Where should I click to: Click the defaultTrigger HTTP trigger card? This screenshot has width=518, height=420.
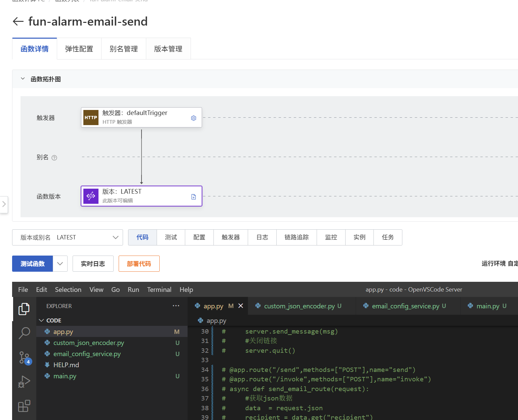coord(142,117)
